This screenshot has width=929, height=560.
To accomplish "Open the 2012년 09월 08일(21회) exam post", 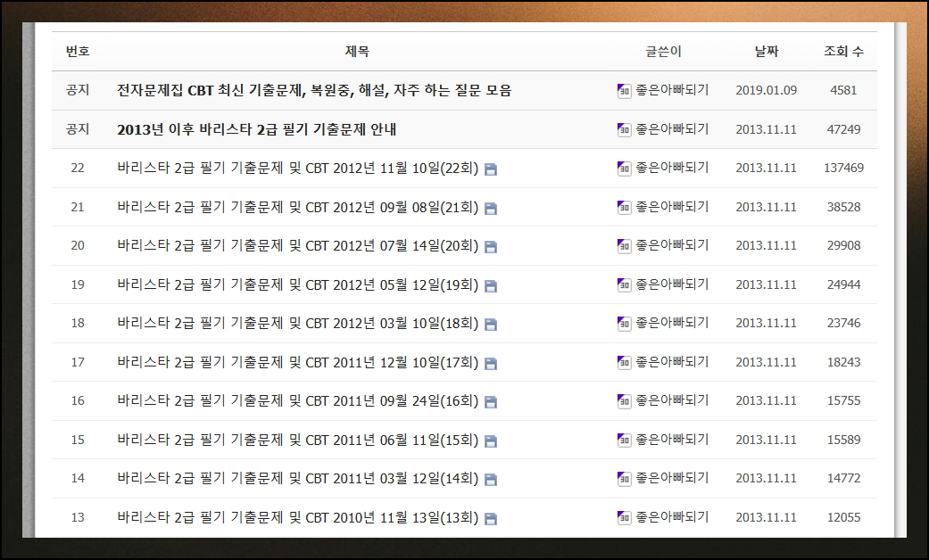I will click(297, 207).
